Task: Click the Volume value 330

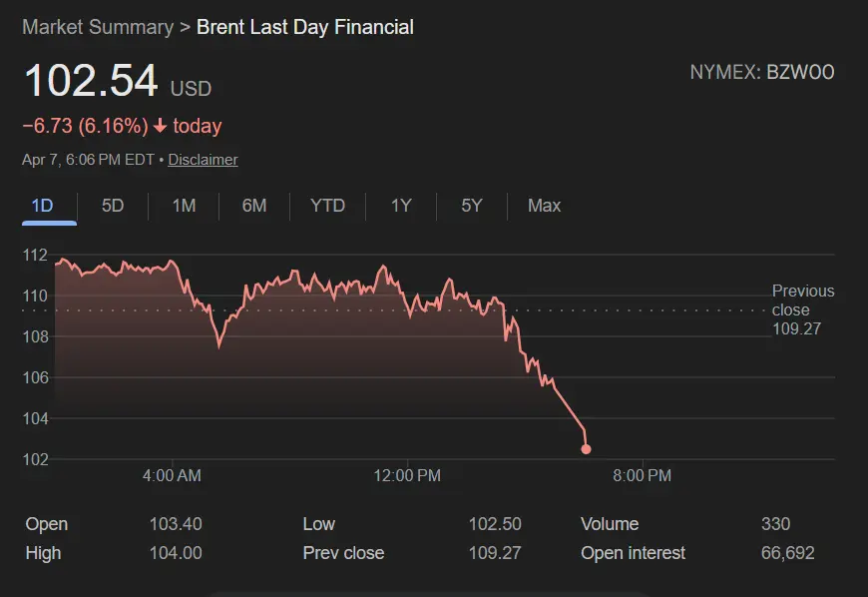Action: 775,524
